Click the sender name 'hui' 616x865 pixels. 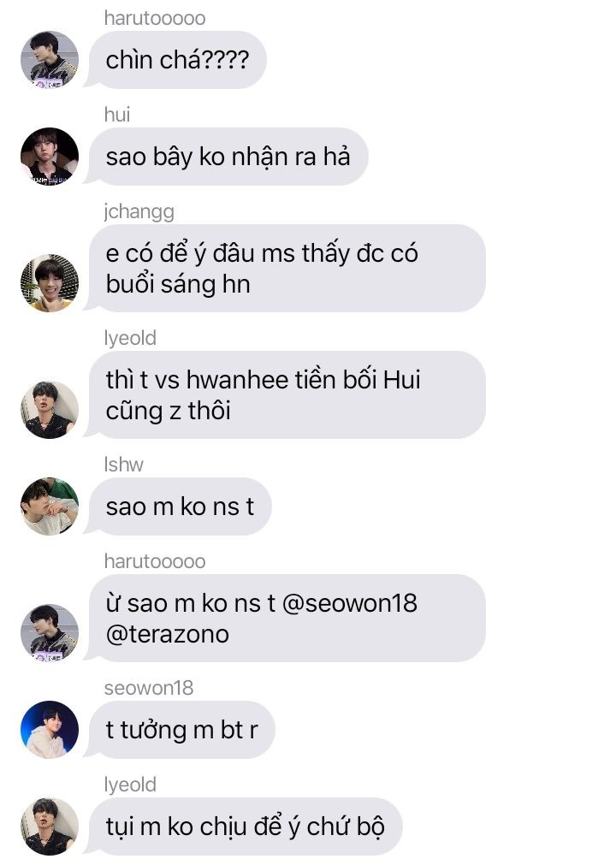[117, 114]
